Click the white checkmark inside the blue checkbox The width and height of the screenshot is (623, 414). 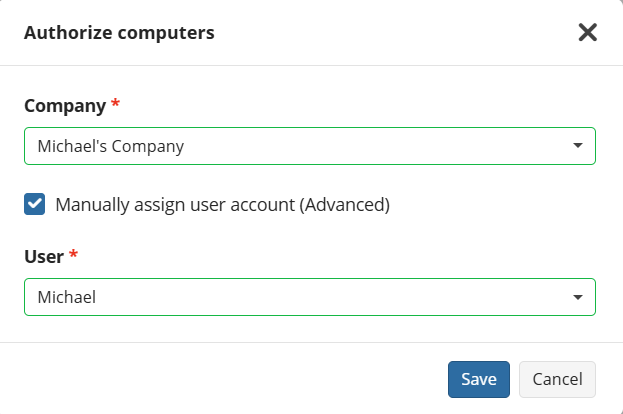pos(35,204)
